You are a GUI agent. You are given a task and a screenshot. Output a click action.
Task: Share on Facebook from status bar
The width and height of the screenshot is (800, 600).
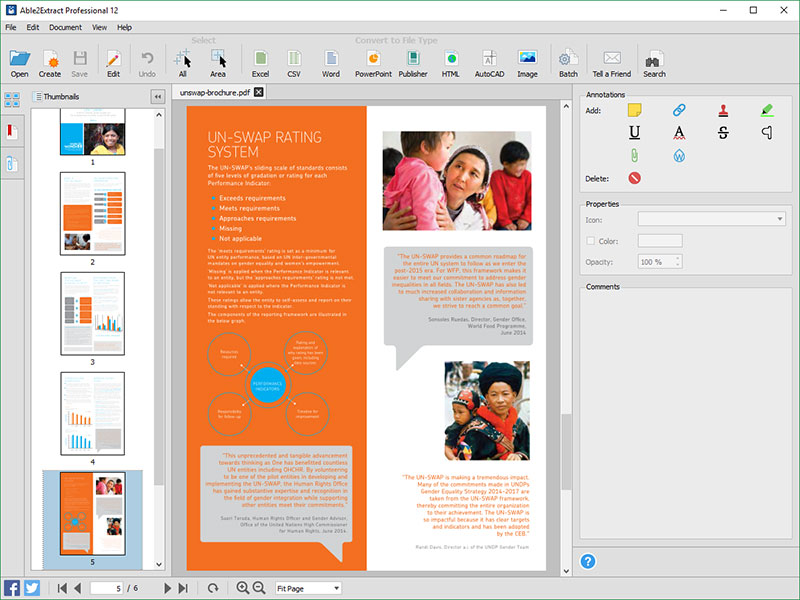(12, 588)
